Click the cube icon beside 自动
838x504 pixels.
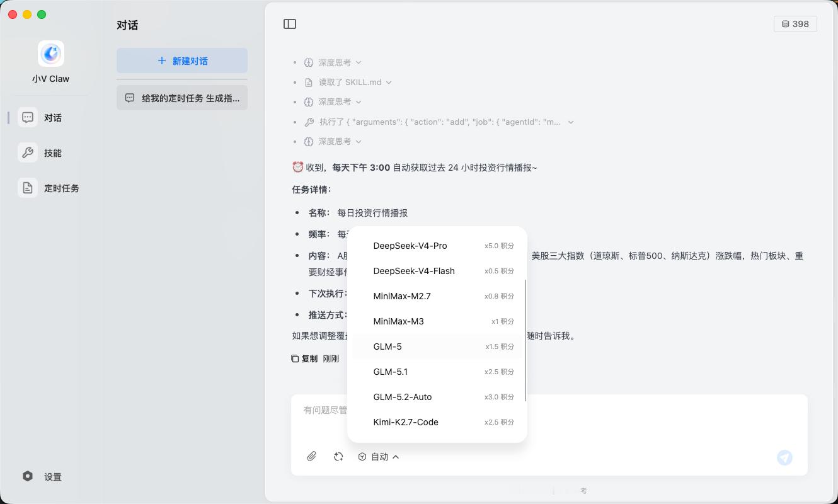coord(362,457)
